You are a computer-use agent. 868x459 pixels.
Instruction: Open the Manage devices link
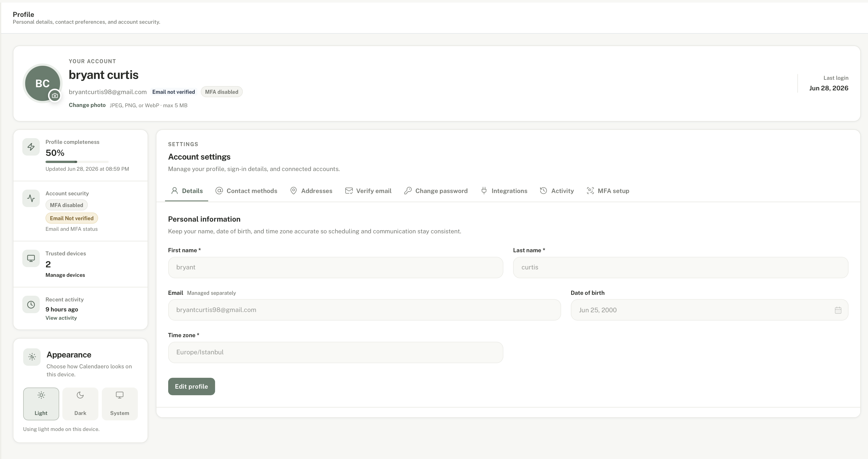[65, 275]
